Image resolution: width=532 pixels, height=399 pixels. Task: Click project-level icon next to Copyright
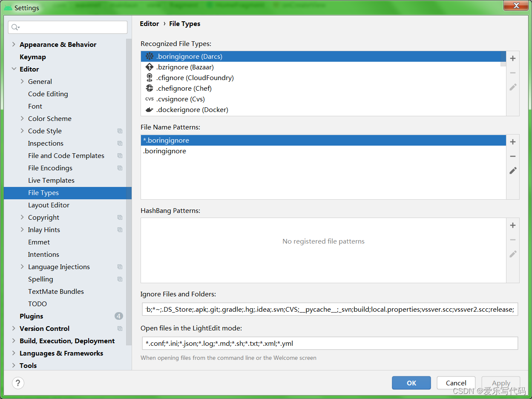pyautogui.click(x=120, y=218)
